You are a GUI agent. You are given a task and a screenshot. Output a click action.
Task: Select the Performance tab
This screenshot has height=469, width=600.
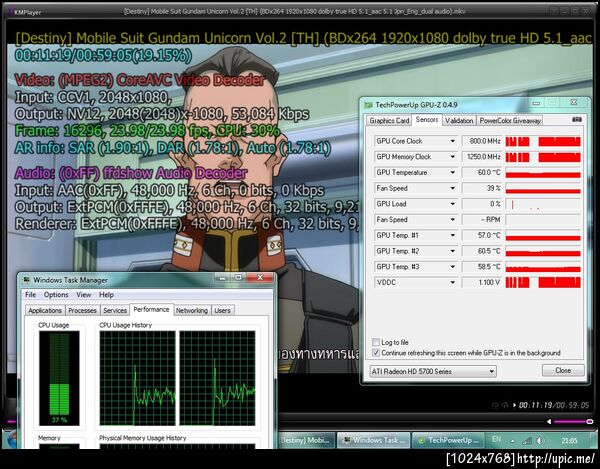click(x=151, y=309)
